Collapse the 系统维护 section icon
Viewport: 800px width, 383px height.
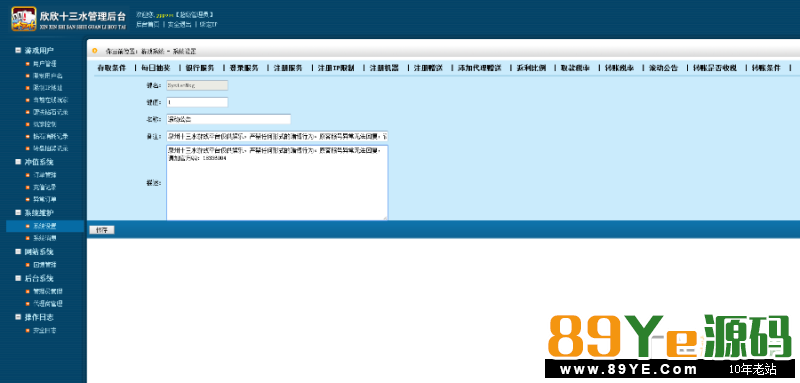(18, 212)
